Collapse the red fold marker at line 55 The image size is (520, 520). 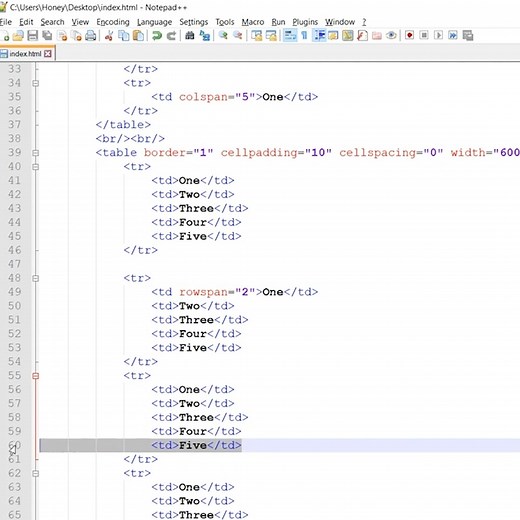(x=36, y=376)
